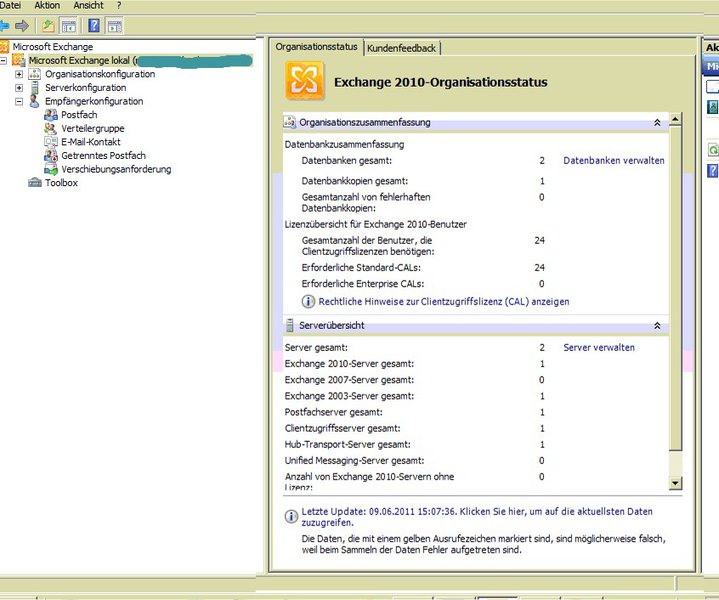The image size is (719, 600).
Task: Open the ? help menu
Action: coord(119,6)
